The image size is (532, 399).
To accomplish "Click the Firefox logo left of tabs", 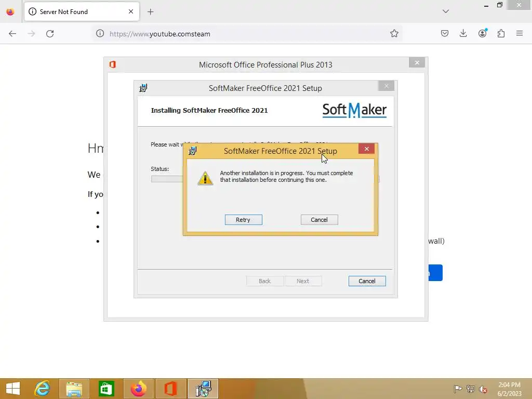I will click(x=10, y=12).
